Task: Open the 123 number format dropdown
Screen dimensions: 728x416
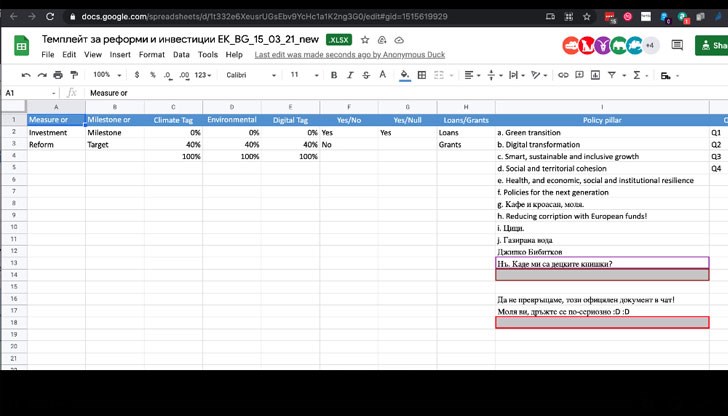Action: coord(204,75)
